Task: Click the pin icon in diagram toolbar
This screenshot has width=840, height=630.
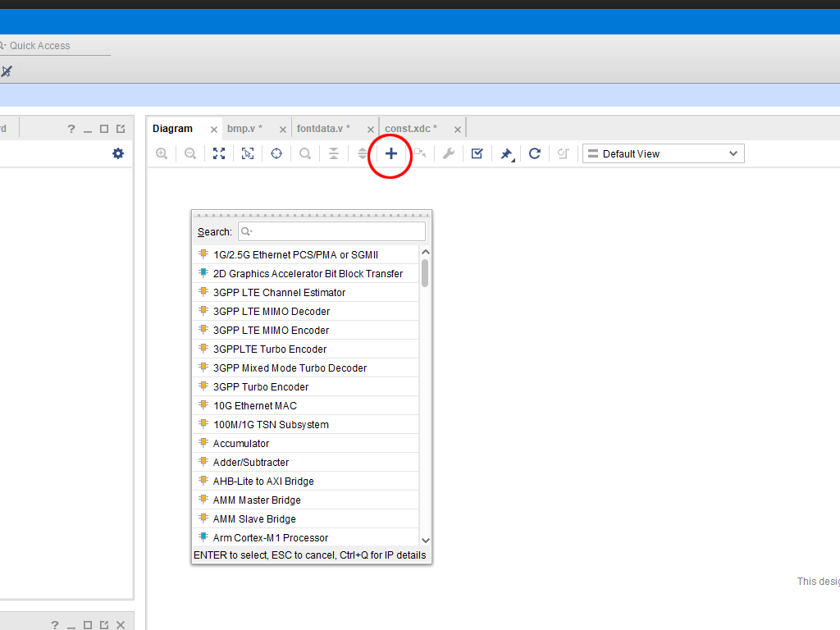Action: [505, 153]
